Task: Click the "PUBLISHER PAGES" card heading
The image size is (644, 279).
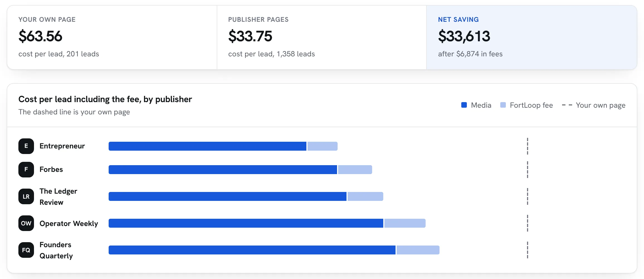Action: (258, 20)
